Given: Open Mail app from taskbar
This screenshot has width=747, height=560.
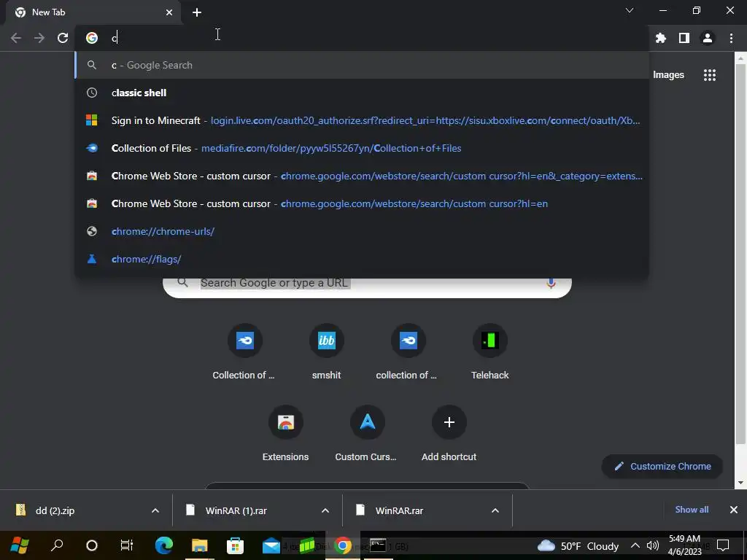Looking at the screenshot, I should coord(271,545).
